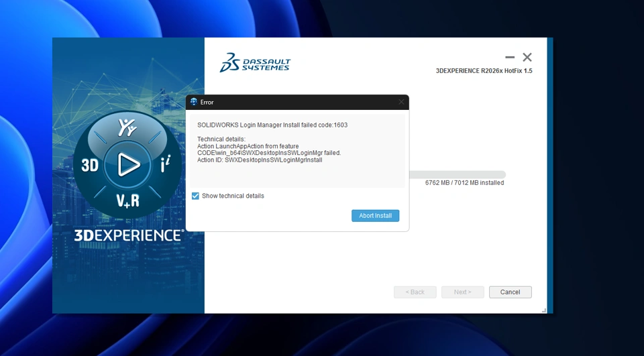This screenshot has width=644, height=356.
Task: Click the installation progress bar
Action: pyautogui.click(x=457, y=174)
